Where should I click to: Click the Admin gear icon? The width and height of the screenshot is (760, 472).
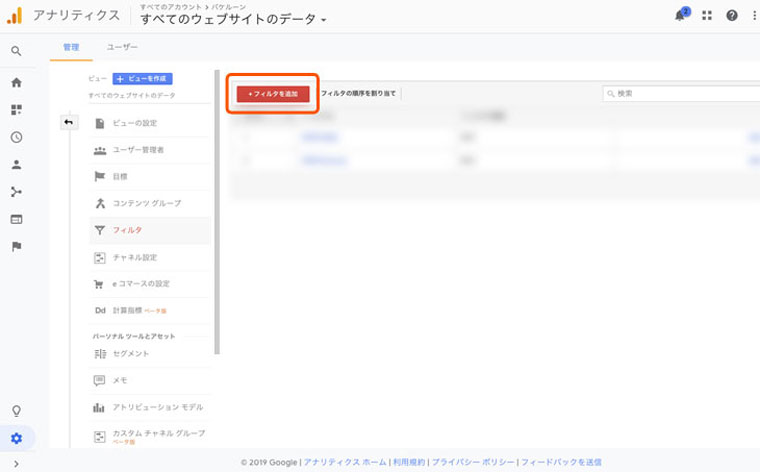16,438
